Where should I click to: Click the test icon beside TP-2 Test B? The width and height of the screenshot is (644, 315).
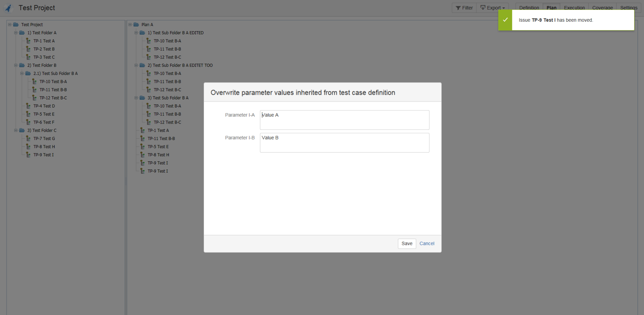click(28, 49)
